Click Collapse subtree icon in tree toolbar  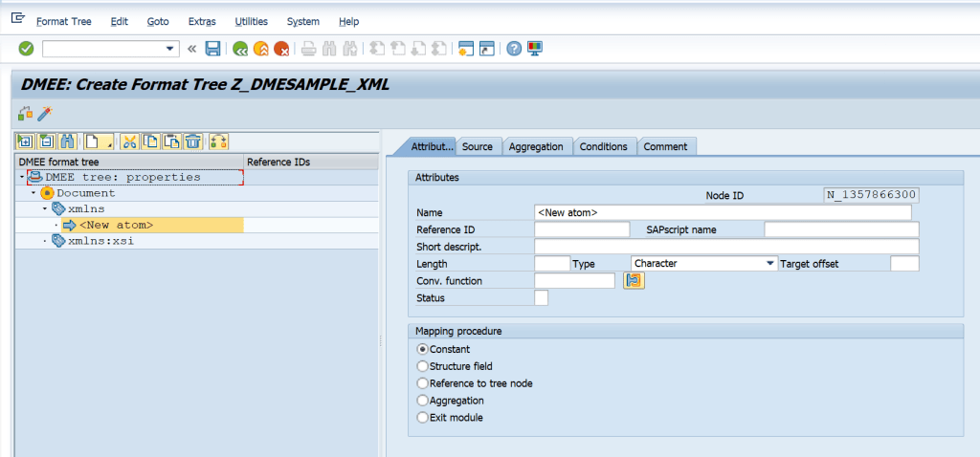pos(46,141)
